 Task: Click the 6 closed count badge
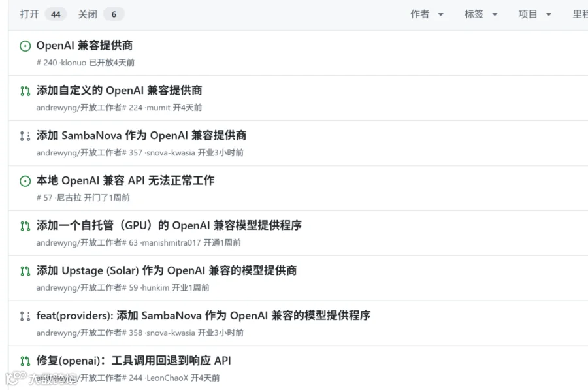(114, 14)
